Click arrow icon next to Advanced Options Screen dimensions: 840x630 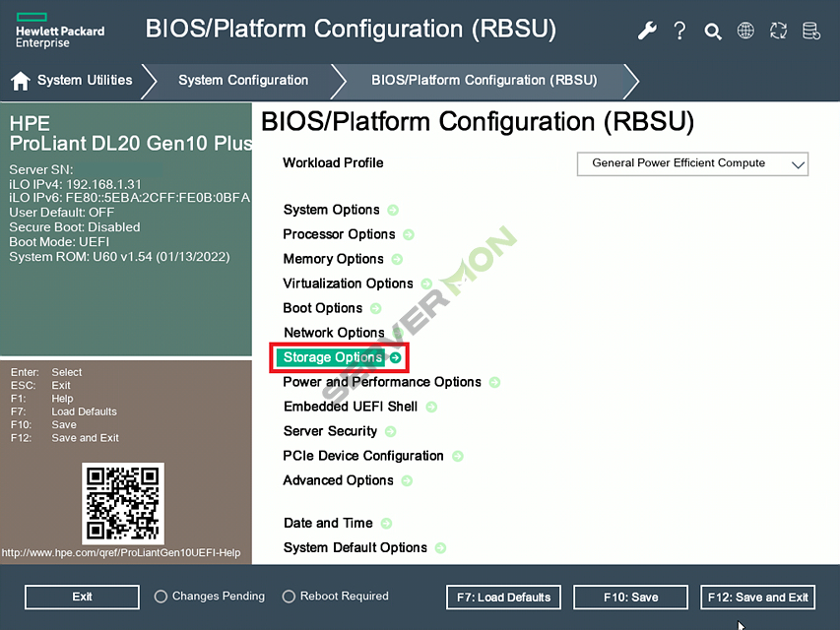click(x=407, y=481)
